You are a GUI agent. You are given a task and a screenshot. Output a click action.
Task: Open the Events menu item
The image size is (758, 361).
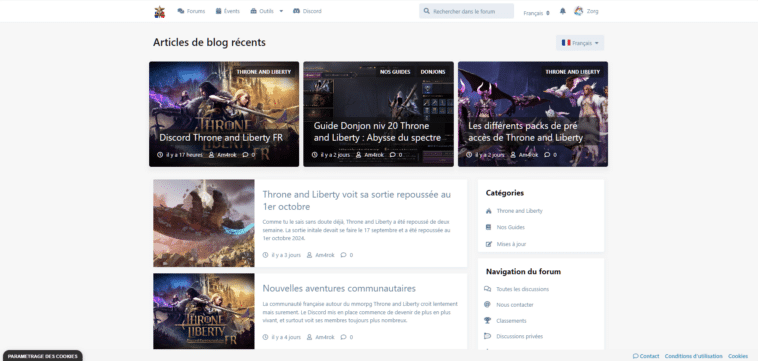[x=228, y=11]
